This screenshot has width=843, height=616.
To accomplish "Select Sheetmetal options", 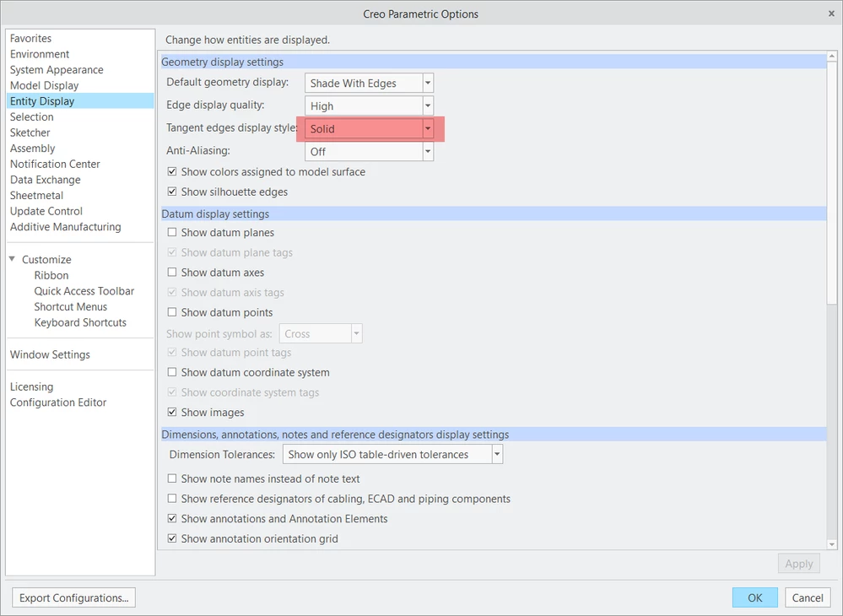I will click(x=36, y=195).
